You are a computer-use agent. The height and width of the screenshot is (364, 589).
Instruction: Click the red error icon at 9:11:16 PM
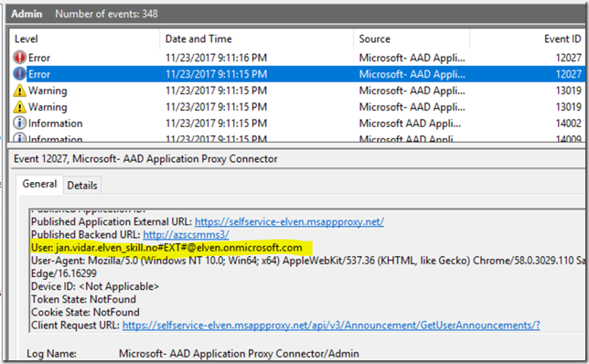(19, 58)
